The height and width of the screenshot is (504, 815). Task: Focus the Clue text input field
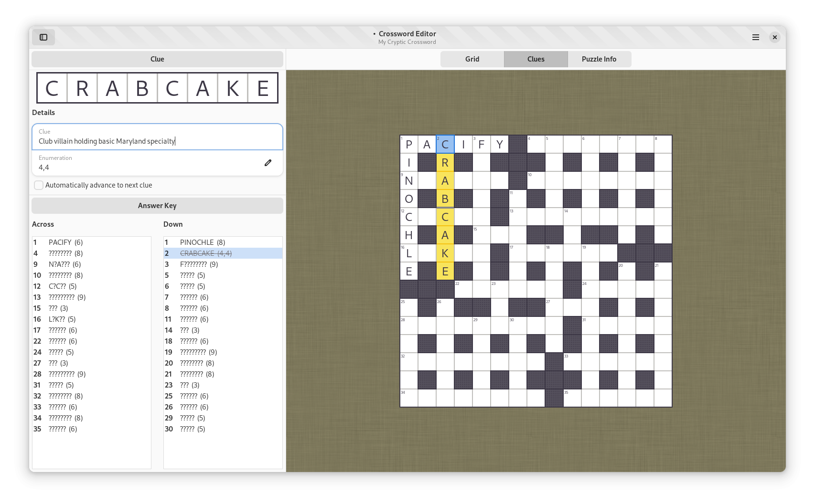point(157,137)
